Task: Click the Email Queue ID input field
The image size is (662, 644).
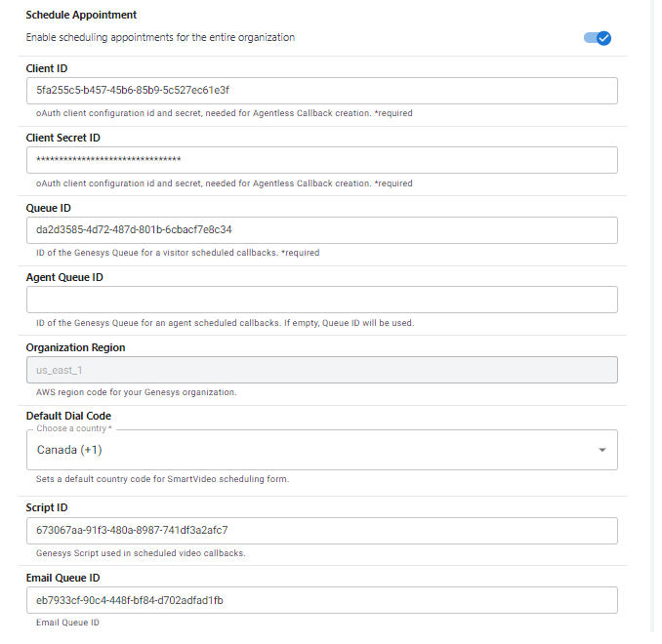Action: click(321, 600)
